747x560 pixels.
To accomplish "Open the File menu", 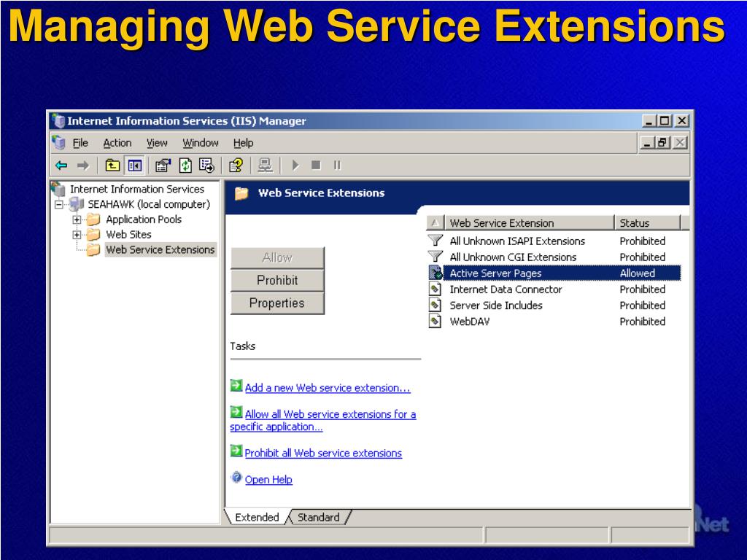I will (80, 143).
